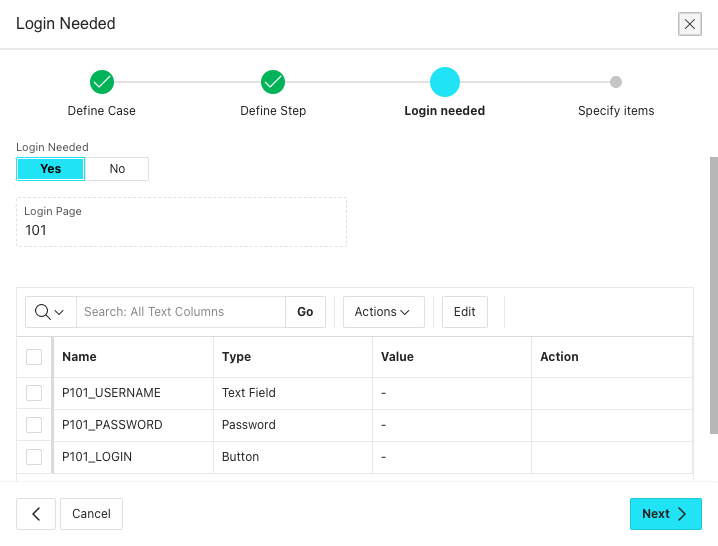This screenshot has height=546, width=718.
Task: Click the Action cell of P101_LOGIN
Action: tap(612, 457)
